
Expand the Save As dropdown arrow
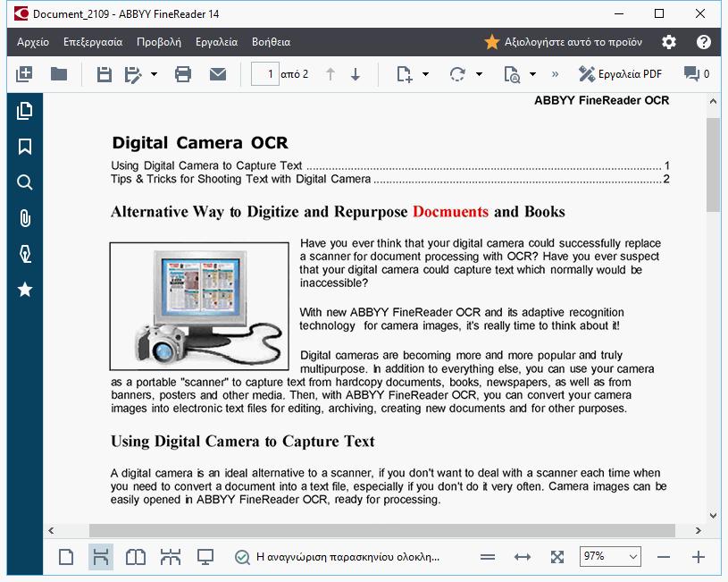155,74
